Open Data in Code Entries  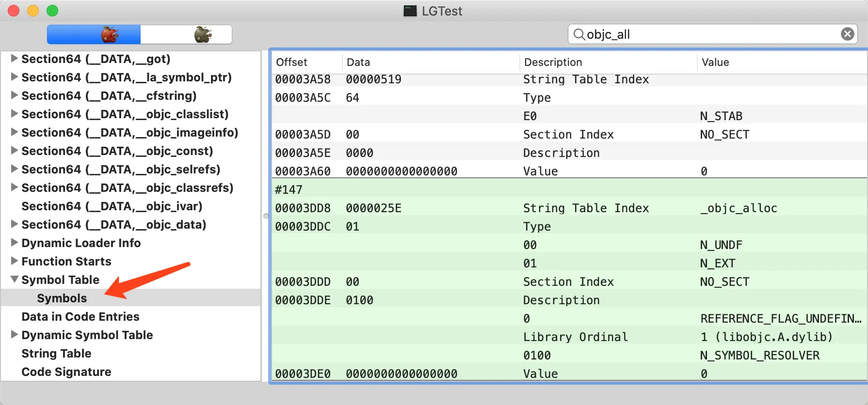80,317
